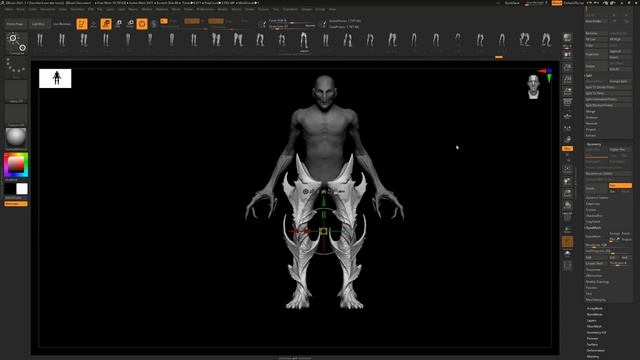The image size is (640, 360).
Task: Expand the Merge section
Action: coord(591,111)
